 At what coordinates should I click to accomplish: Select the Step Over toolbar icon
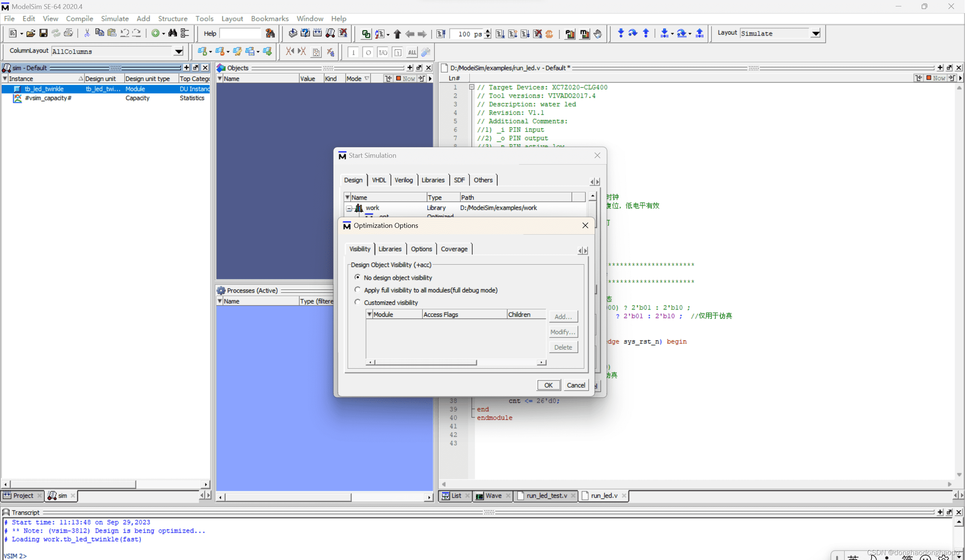pyautogui.click(x=632, y=33)
